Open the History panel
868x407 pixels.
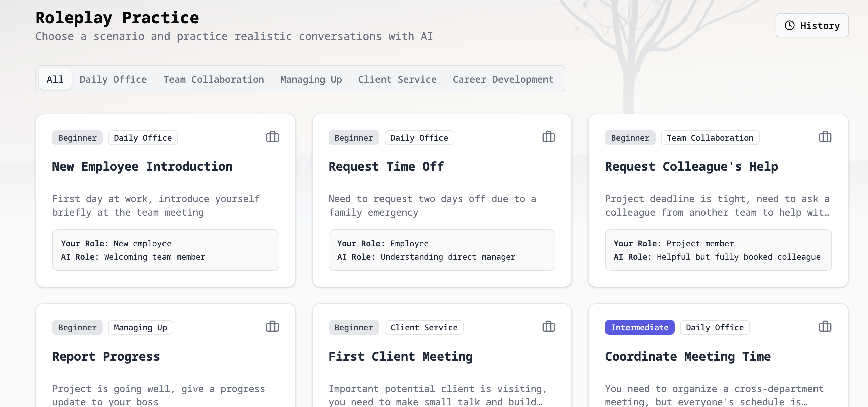point(812,25)
